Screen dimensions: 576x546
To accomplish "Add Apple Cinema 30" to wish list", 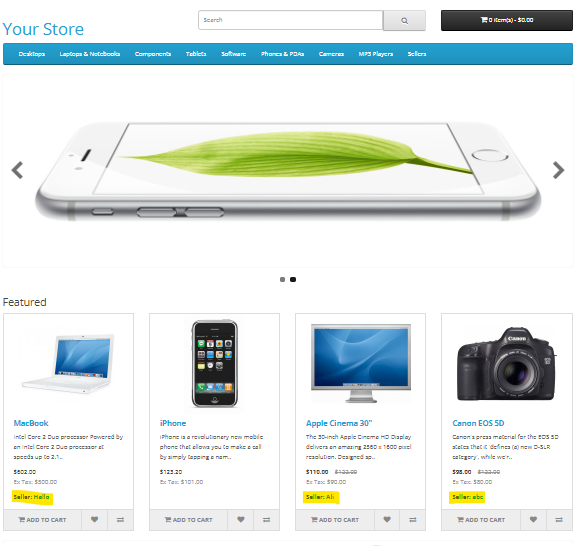I will tap(387, 520).
